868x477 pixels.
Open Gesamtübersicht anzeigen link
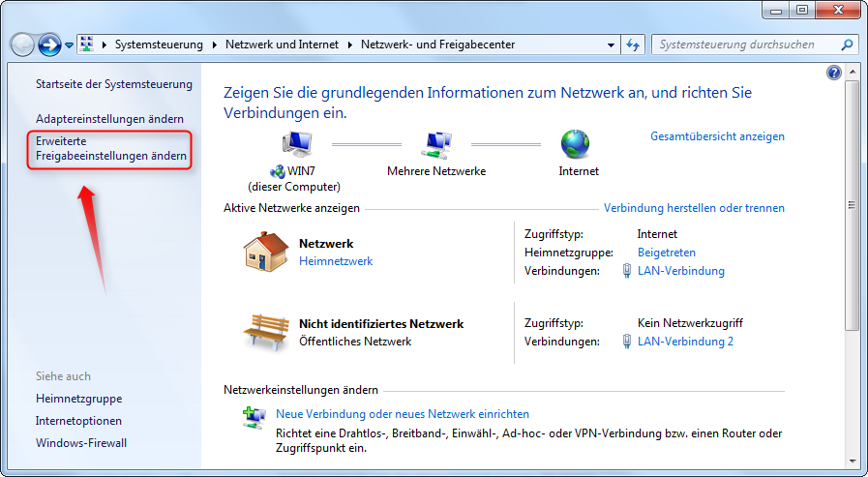pos(717,136)
